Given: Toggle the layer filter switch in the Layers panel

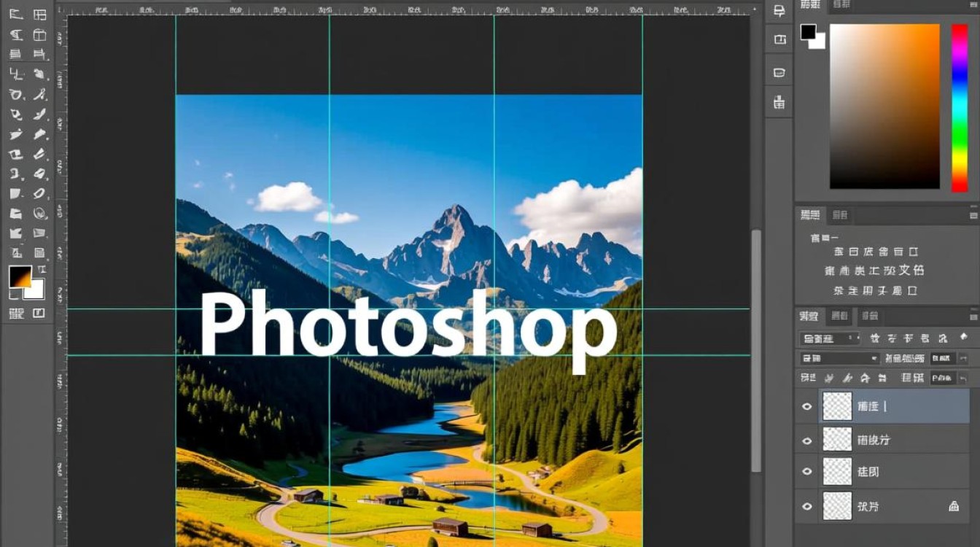Looking at the screenshot, I should click(963, 338).
